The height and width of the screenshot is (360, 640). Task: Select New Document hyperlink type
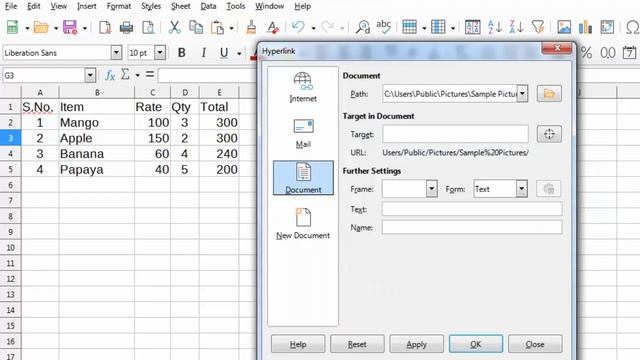pyautogui.click(x=303, y=223)
